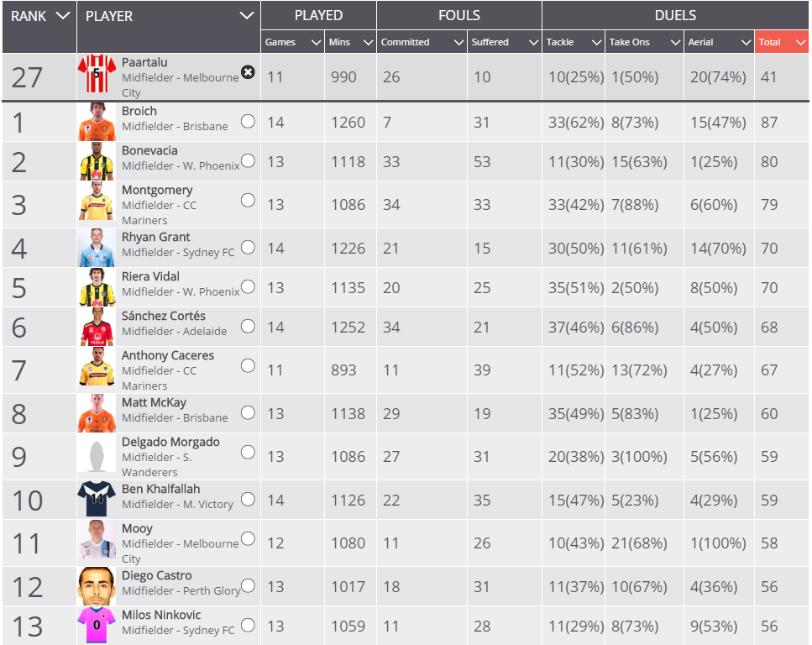Click the Anthony Caceres player name
Screen dimensions: 812x645
[168, 355]
